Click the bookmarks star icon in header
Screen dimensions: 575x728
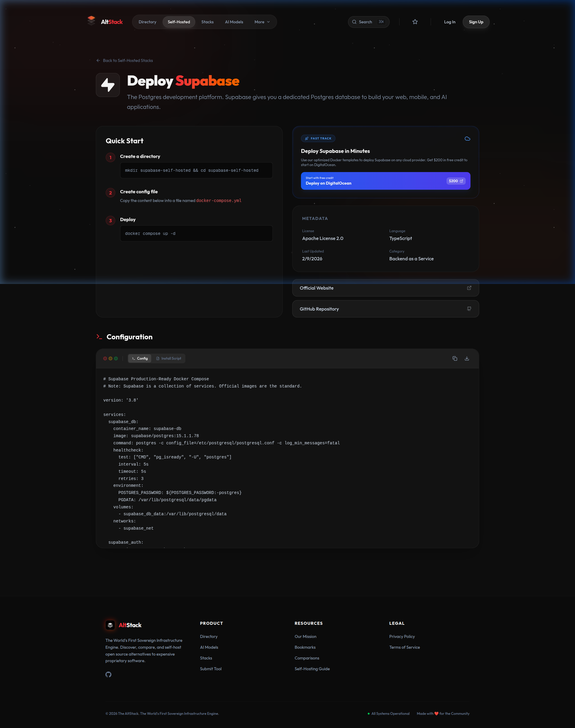(x=415, y=22)
